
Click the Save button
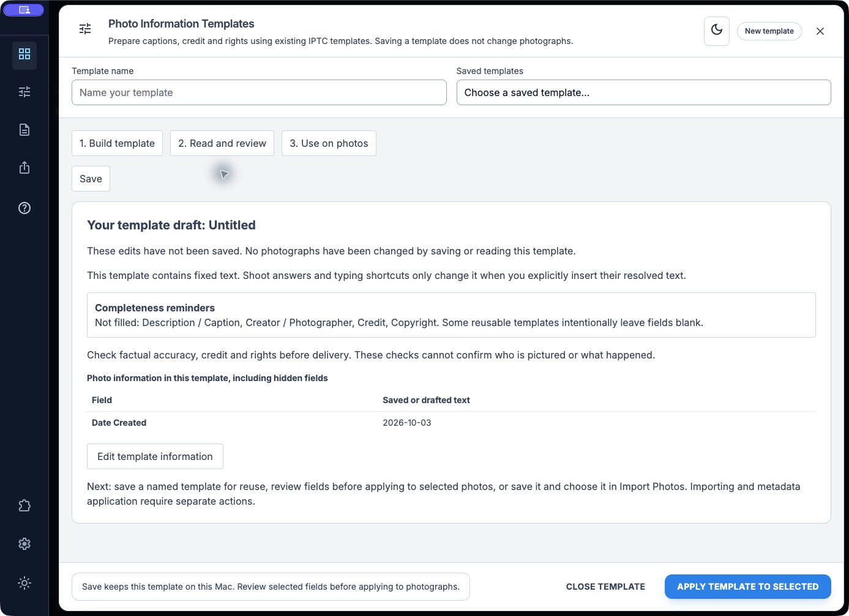[91, 179]
